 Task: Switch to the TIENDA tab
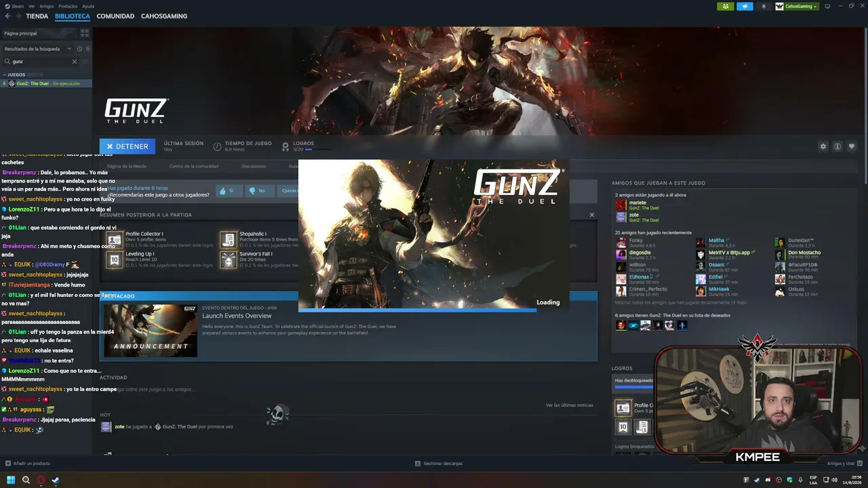(37, 16)
